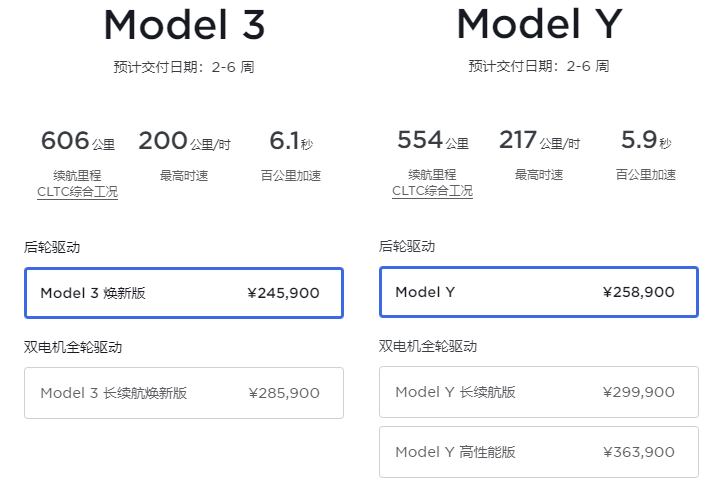713x489 pixels.
Task: Select the Model Y ¥258,900 rear-wheel option
Action: [539, 293]
